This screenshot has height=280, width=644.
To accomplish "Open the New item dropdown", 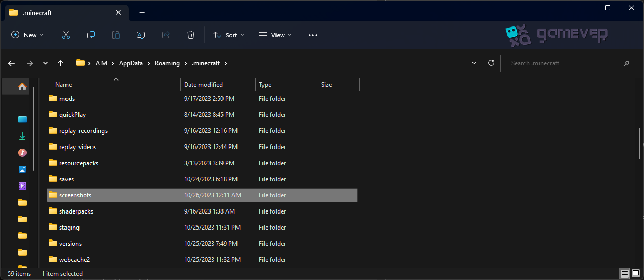I will pos(28,35).
